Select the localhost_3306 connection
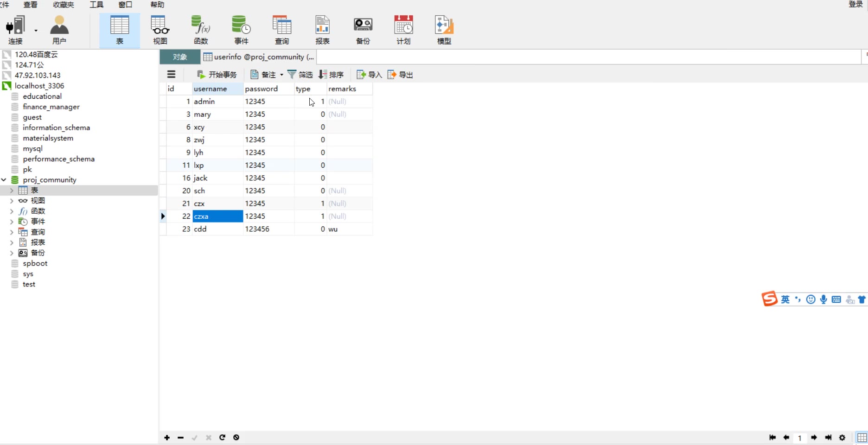The width and height of the screenshot is (868, 445). coord(39,86)
